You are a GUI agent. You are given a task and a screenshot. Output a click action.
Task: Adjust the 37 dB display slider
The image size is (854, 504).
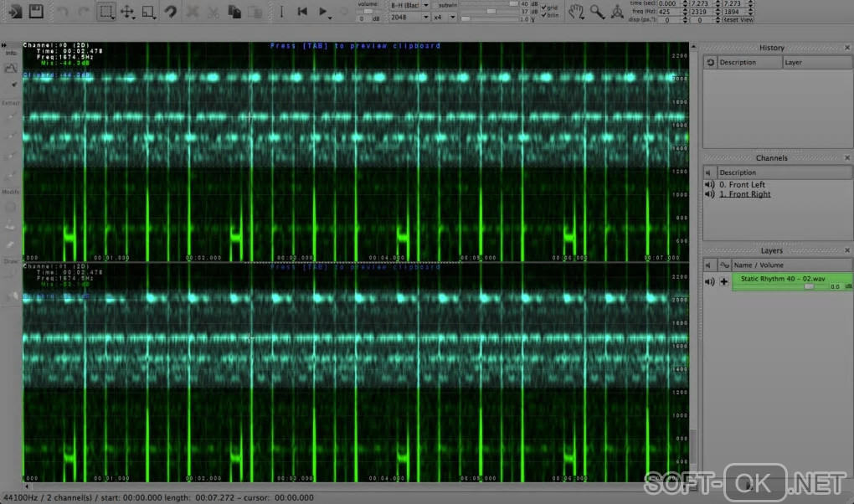[x=489, y=11]
